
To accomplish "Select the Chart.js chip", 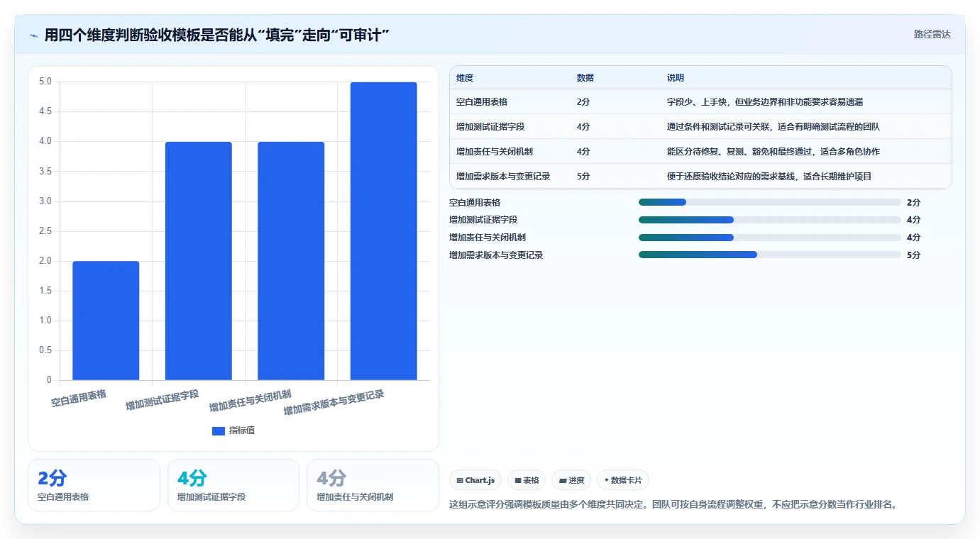I will (475, 480).
